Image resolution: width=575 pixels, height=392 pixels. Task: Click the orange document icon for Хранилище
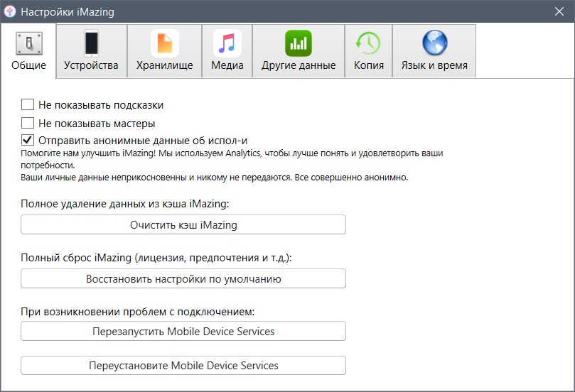(164, 43)
